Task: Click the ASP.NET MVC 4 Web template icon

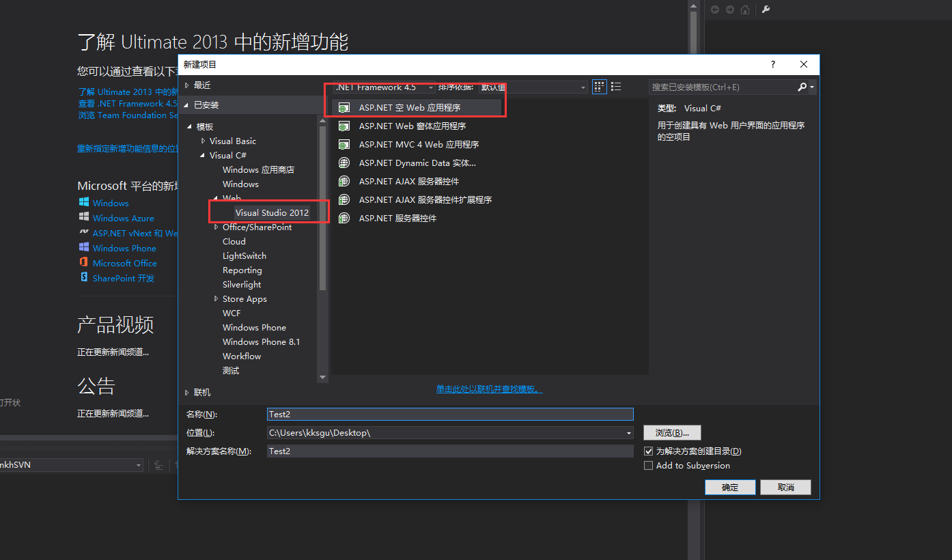Action: 345,145
